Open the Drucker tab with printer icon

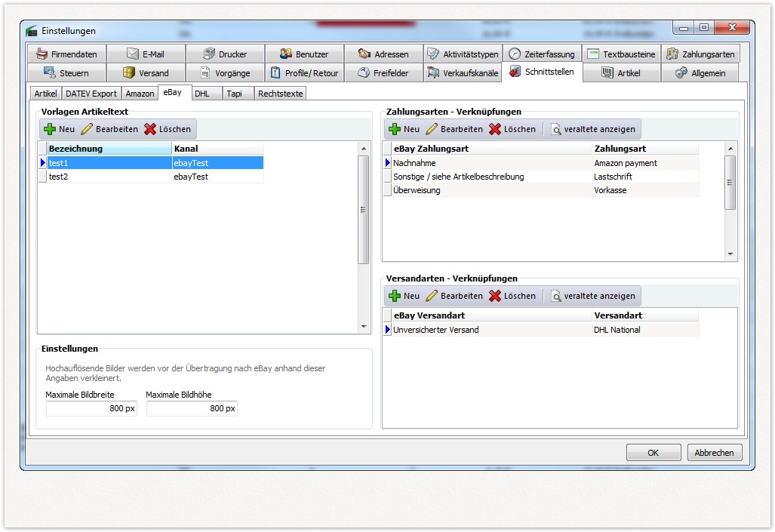tap(225, 54)
